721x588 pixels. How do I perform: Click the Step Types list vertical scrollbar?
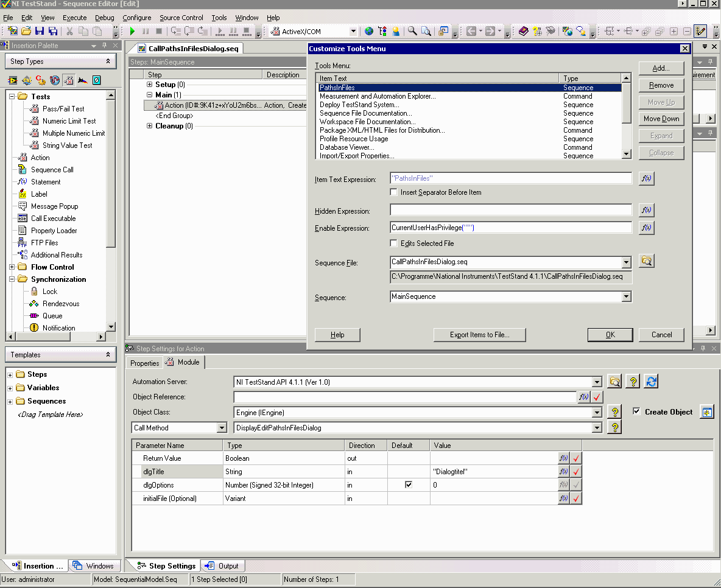pyautogui.click(x=111, y=211)
